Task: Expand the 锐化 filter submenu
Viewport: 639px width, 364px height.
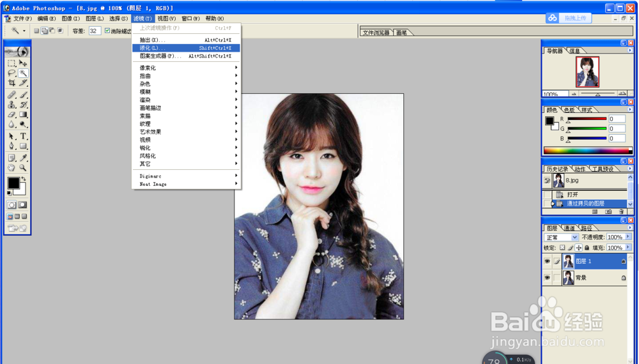Action: [186, 148]
